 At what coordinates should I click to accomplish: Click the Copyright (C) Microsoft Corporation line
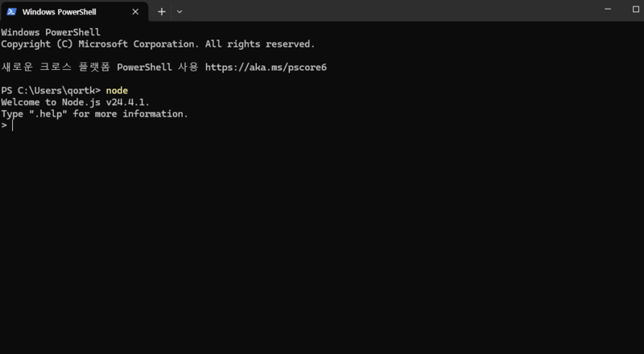[158, 44]
